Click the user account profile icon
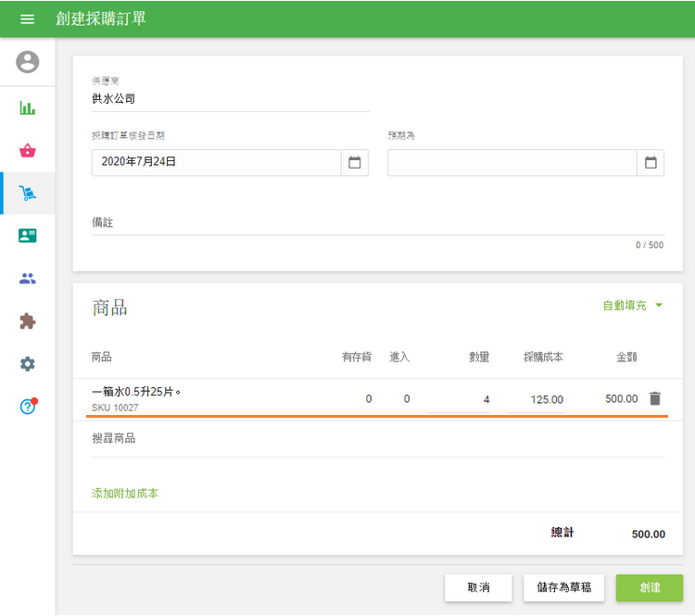 pyautogui.click(x=28, y=62)
